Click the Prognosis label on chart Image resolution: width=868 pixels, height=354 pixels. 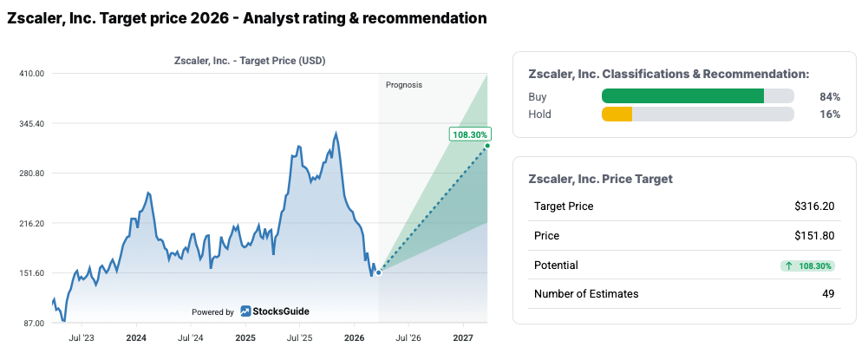point(404,84)
